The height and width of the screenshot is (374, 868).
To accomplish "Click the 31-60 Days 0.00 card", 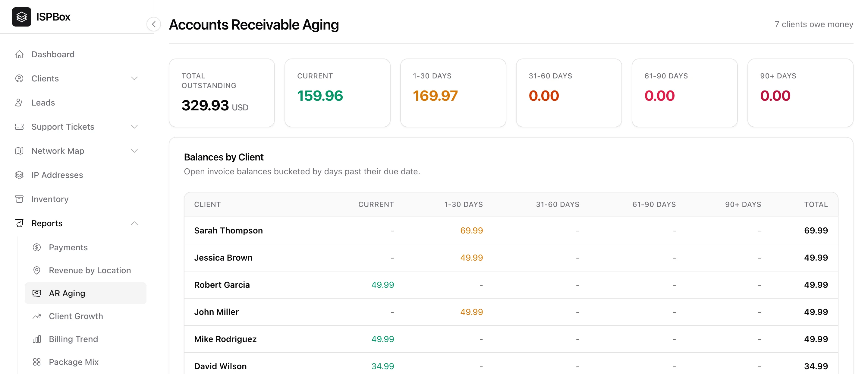I will click(569, 93).
